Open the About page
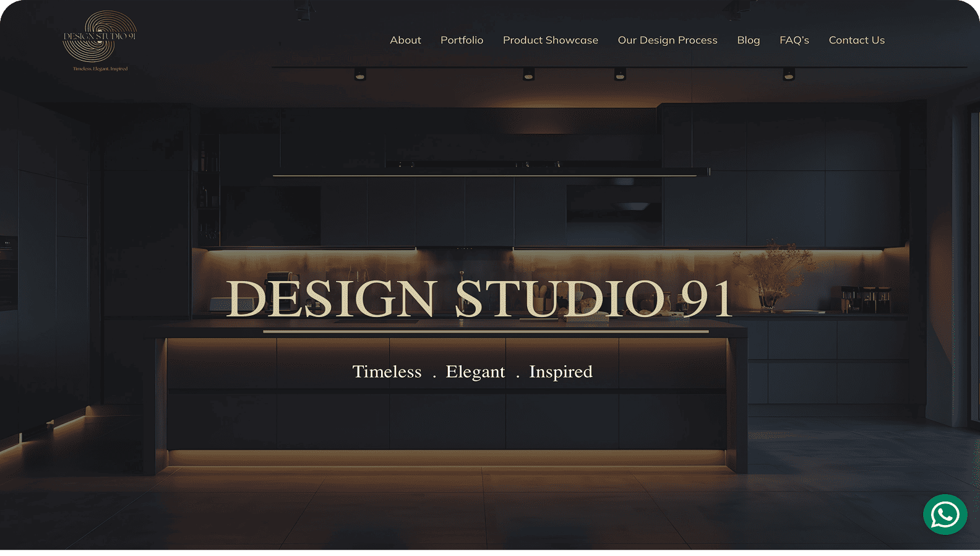 tap(405, 40)
